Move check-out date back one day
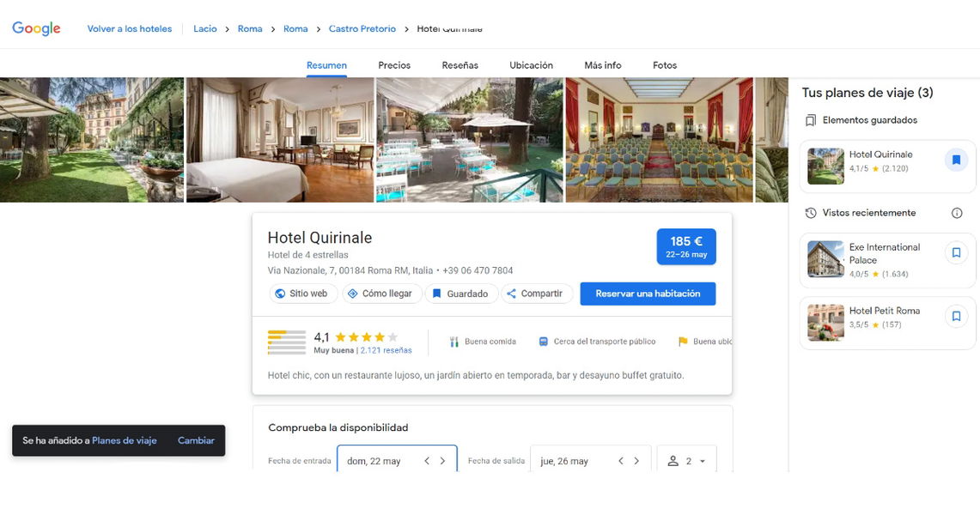980x515 pixels. (x=621, y=461)
